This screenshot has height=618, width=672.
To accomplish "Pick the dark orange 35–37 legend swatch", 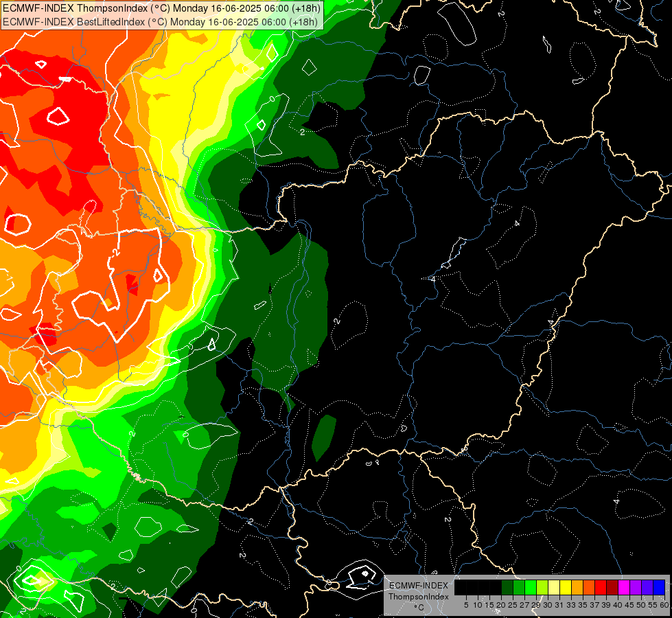I will pyautogui.click(x=589, y=587).
